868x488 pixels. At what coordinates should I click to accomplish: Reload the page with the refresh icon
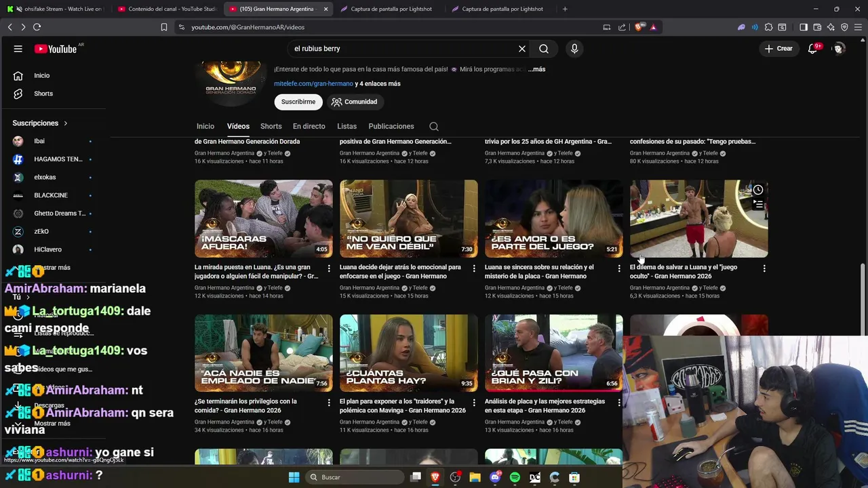37,27
